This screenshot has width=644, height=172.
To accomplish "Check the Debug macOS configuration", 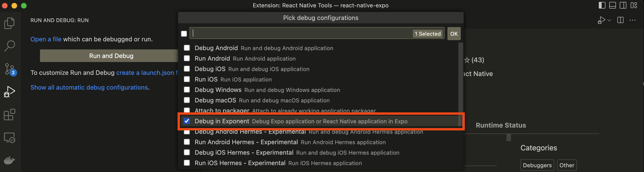I will point(187,100).
